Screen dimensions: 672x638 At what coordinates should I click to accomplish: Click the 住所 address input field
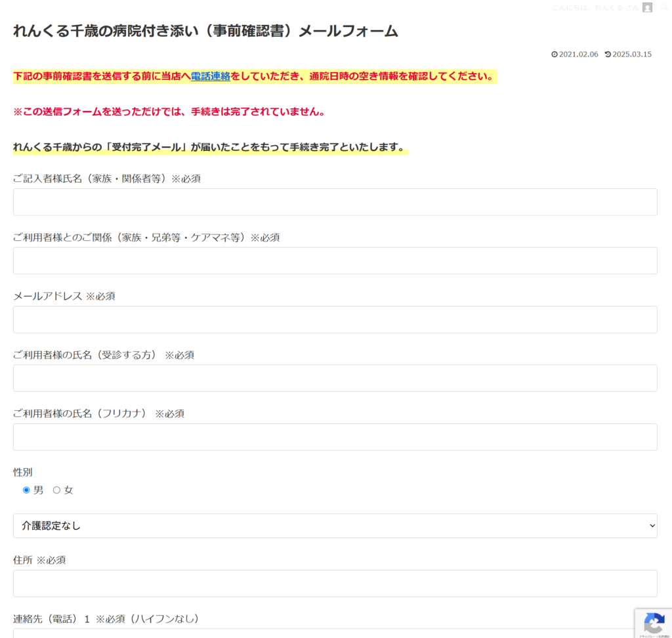click(x=335, y=584)
